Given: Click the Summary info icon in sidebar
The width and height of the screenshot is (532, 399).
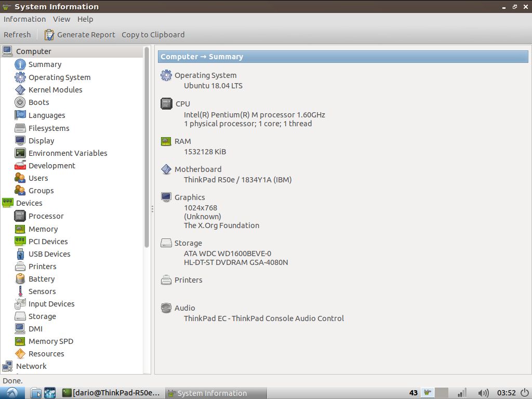Looking at the screenshot, I should click(x=20, y=64).
